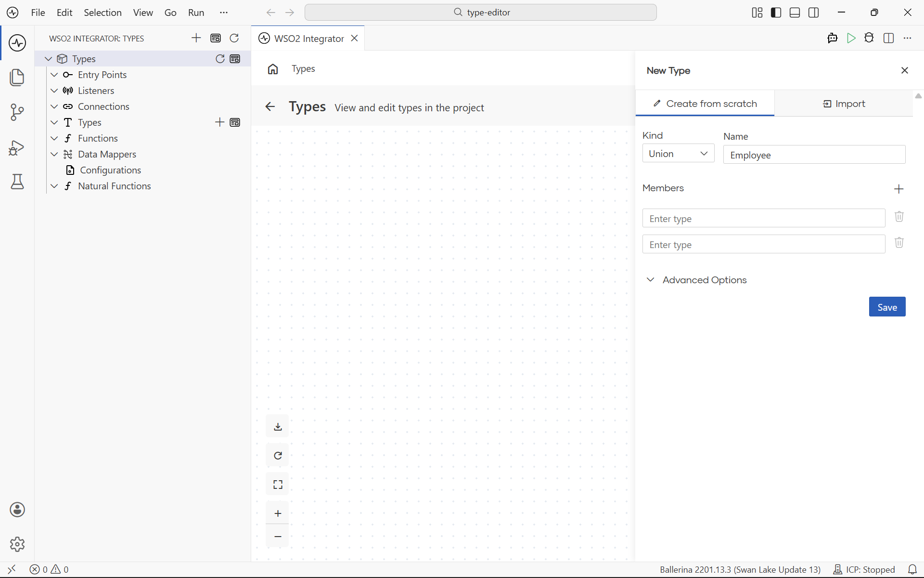
Task: Open Run and Debug view
Action: (17, 147)
